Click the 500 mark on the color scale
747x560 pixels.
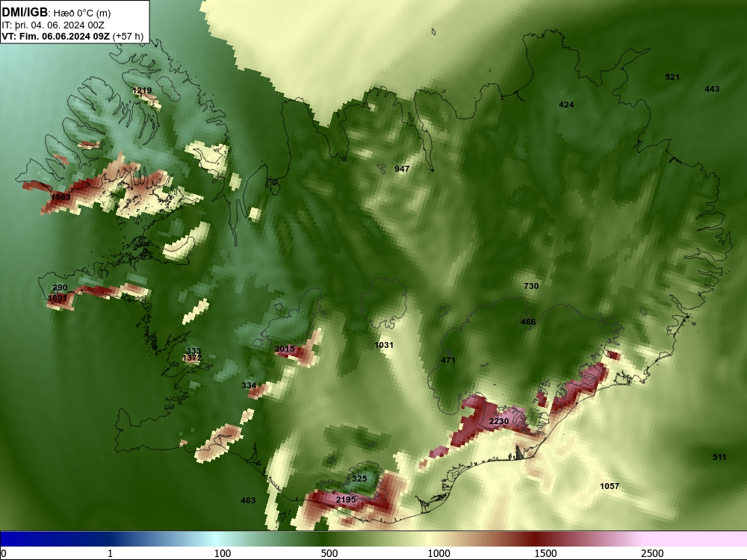click(329, 553)
